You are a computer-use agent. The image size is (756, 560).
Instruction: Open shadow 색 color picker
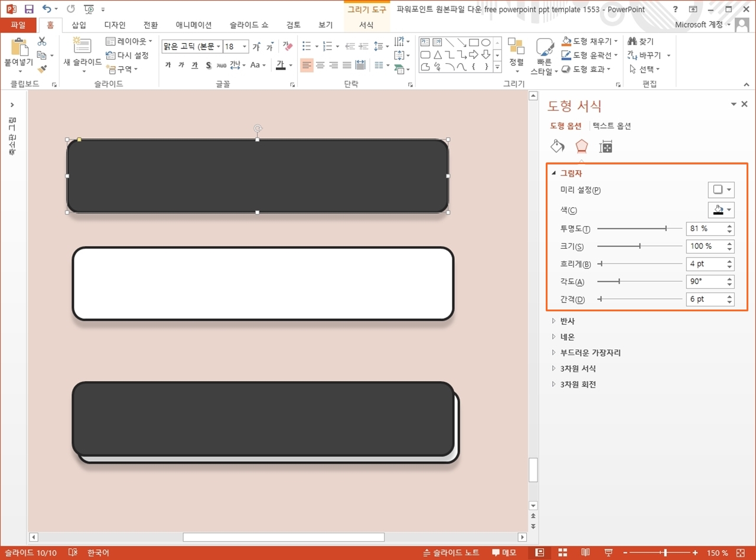pyautogui.click(x=721, y=210)
